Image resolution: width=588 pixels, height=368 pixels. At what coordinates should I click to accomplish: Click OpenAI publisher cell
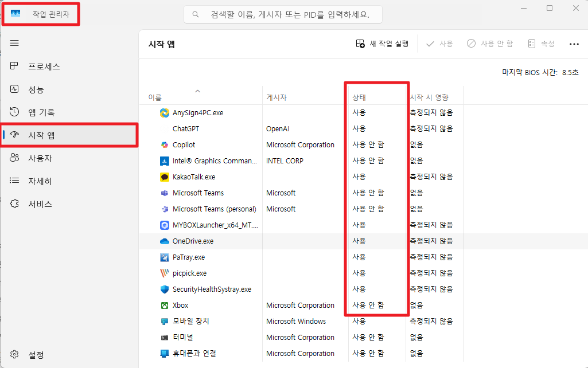(278, 129)
